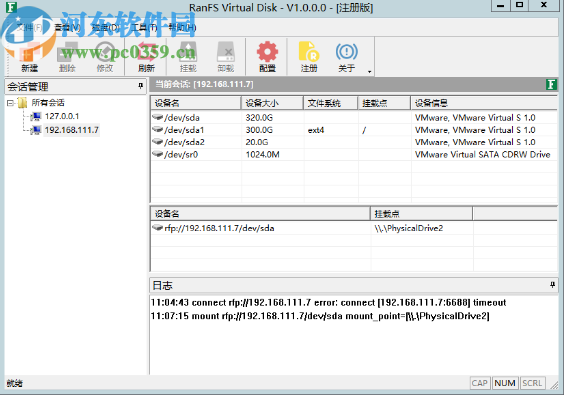Click the computer icon beside 192.168.111.7
Image resolution: width=567 pixels, height=397 pixels.
(x=36, y=130)
